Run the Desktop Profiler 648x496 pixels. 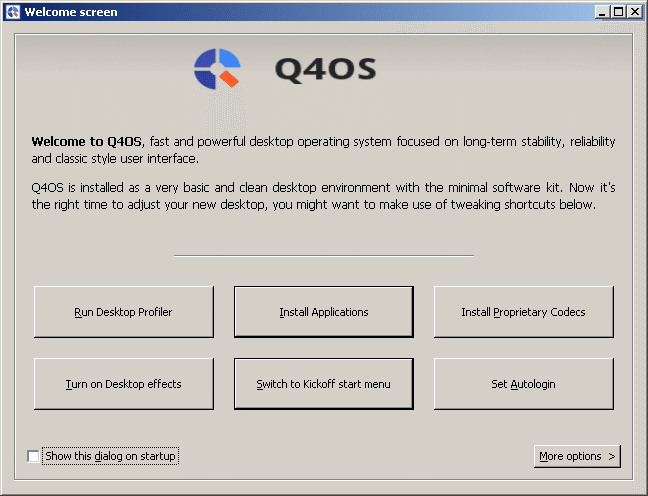click(x=124, y=312)
